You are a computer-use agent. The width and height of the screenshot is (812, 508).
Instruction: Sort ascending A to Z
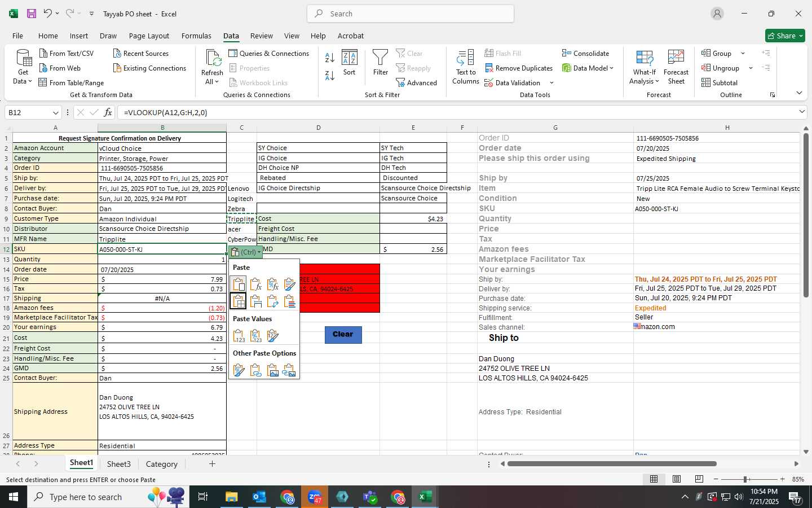pyautogui.click(x=330, y=57)
